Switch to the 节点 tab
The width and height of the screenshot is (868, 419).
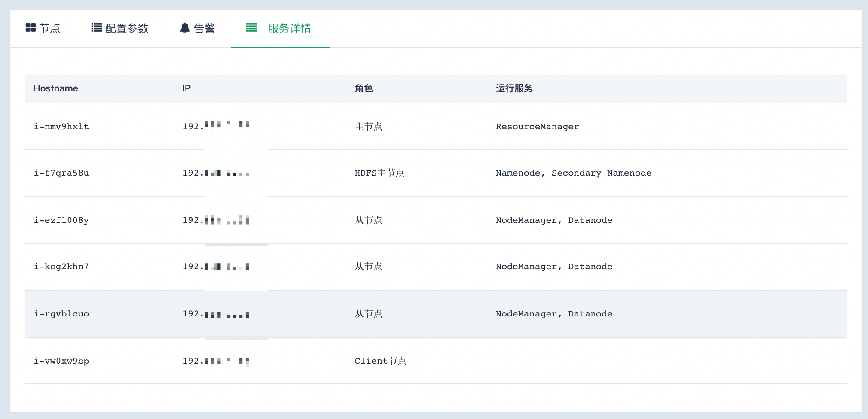[x=43, y=28]
